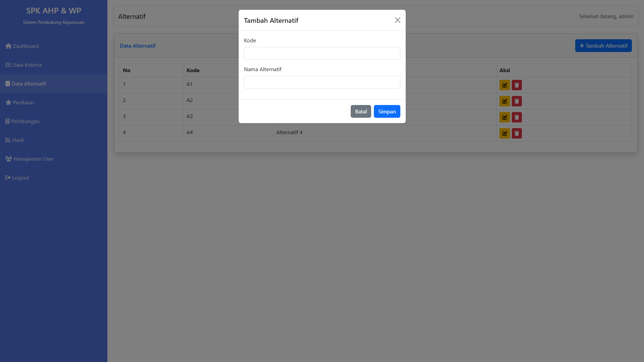The width and height of the screenshot is (644, 362).
Task: Click the Tambah Alternatif button in header
Action: 603,46
